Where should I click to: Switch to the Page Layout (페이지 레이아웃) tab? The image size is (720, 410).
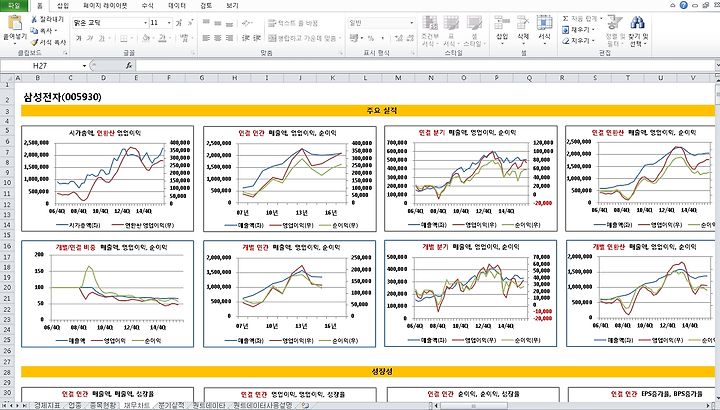coord(105,6)
